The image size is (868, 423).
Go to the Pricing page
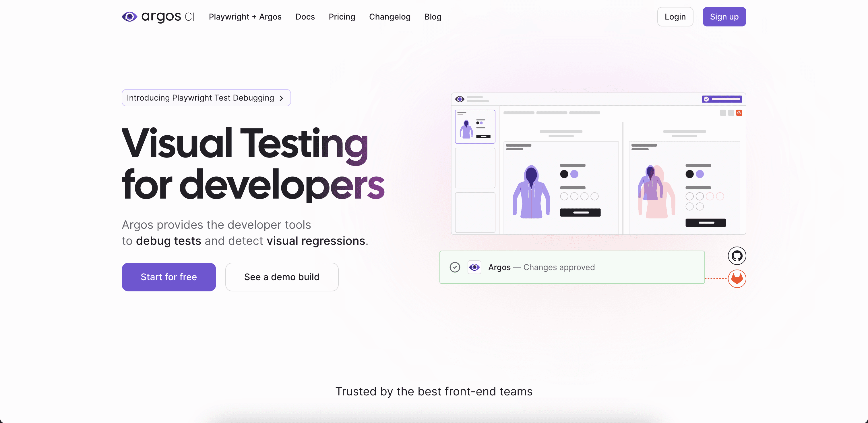pos(342,17)
